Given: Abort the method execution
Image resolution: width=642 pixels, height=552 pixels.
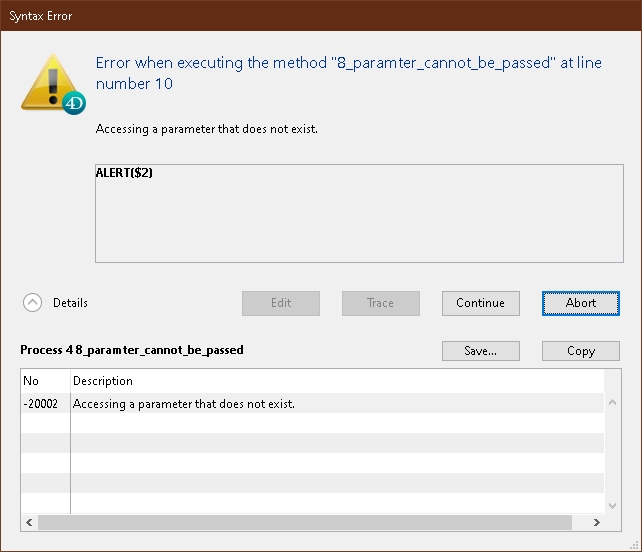Looking at the screenshot, I should (580, 303).
